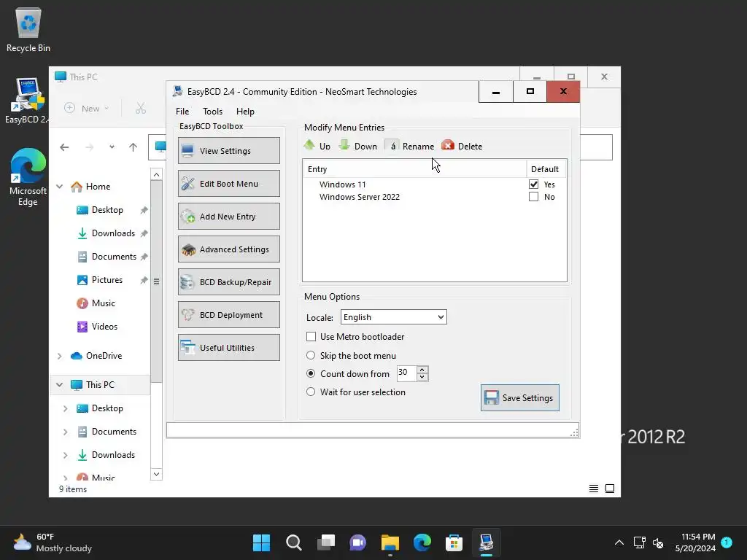Click the Entry column header
747x560 pixels.
[x=414, y=169]
